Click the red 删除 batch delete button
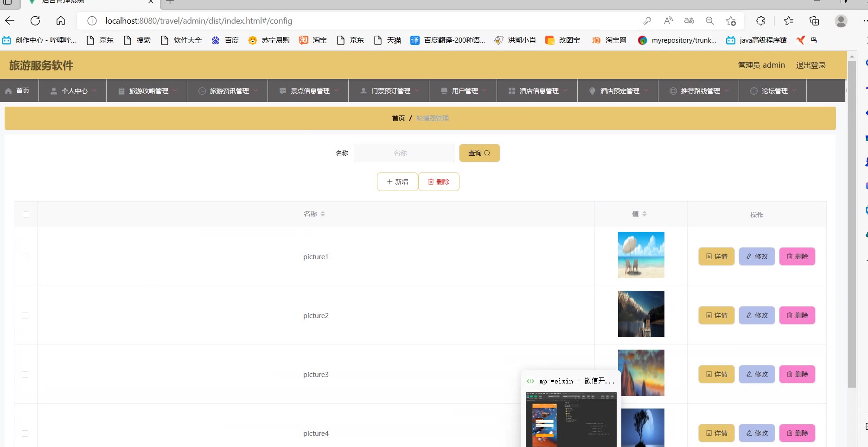 [x=439, y=182]
